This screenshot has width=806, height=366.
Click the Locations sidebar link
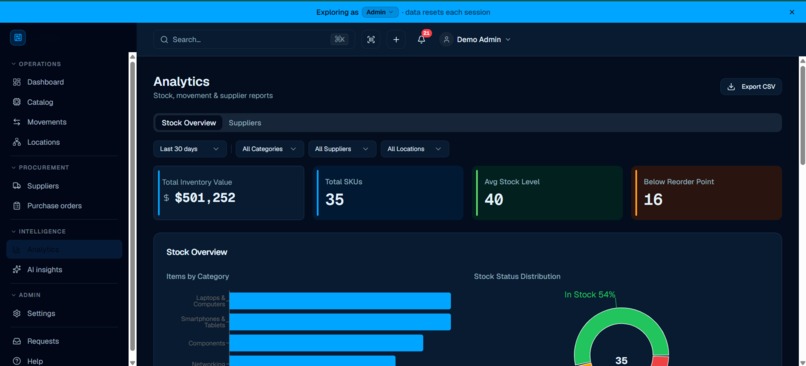[64, 142]
